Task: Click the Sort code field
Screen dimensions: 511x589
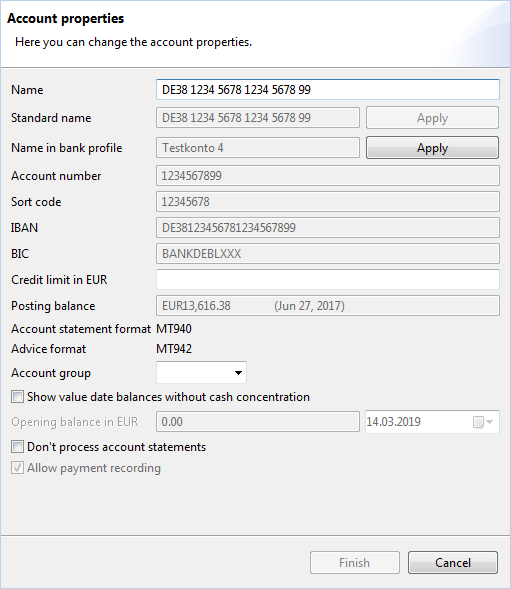Action: [x=328, y=202]
